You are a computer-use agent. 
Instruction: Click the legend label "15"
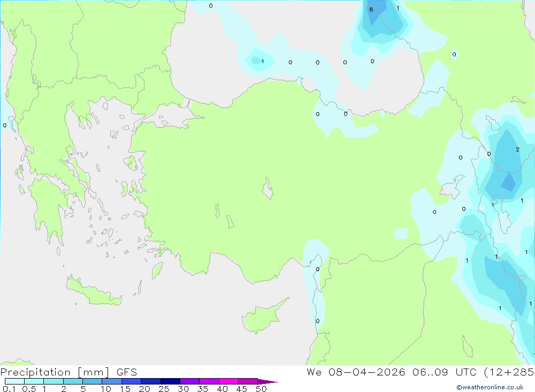125,389
